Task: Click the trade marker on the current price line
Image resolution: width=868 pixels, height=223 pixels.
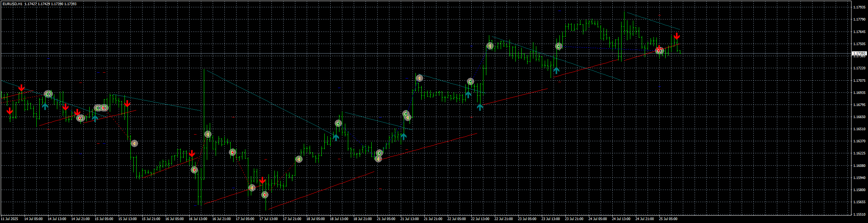Action: click(660, 51)
